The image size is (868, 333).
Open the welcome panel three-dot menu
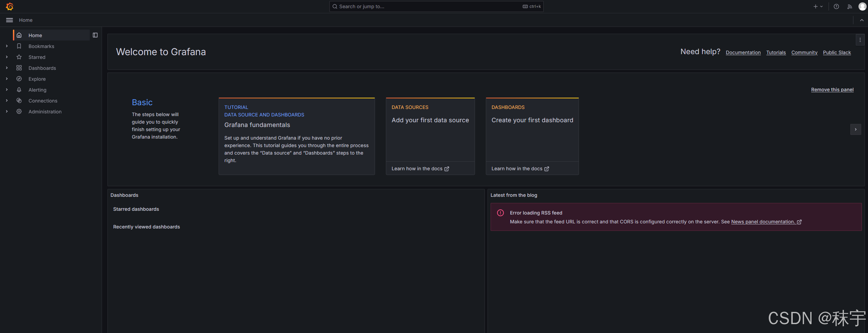point(860,40)
